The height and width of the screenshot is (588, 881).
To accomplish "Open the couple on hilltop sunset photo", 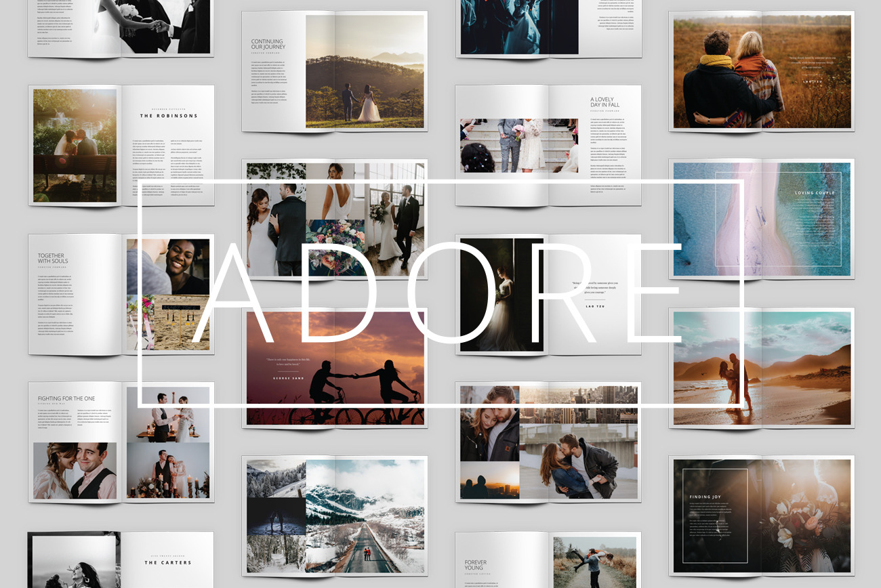I will (365, 71).
